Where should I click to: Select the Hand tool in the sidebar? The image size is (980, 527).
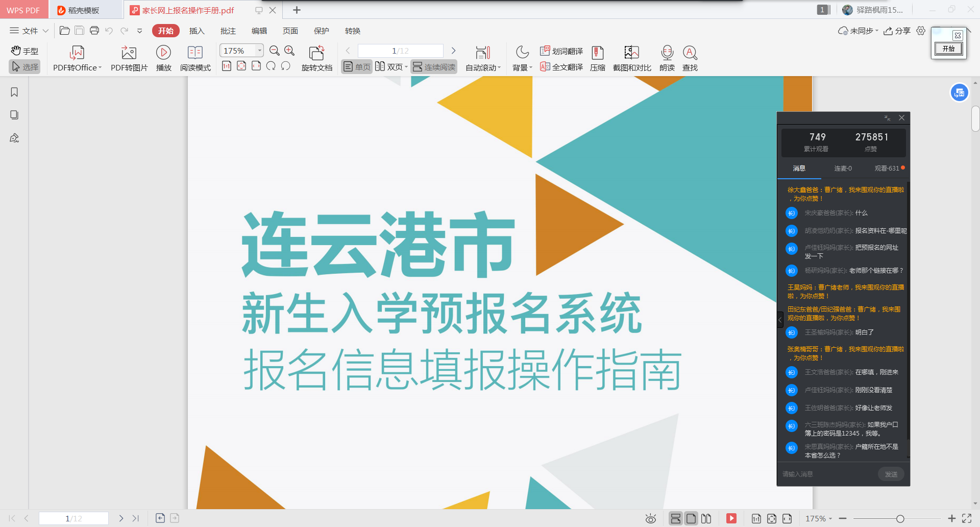[x=24, y=51]
